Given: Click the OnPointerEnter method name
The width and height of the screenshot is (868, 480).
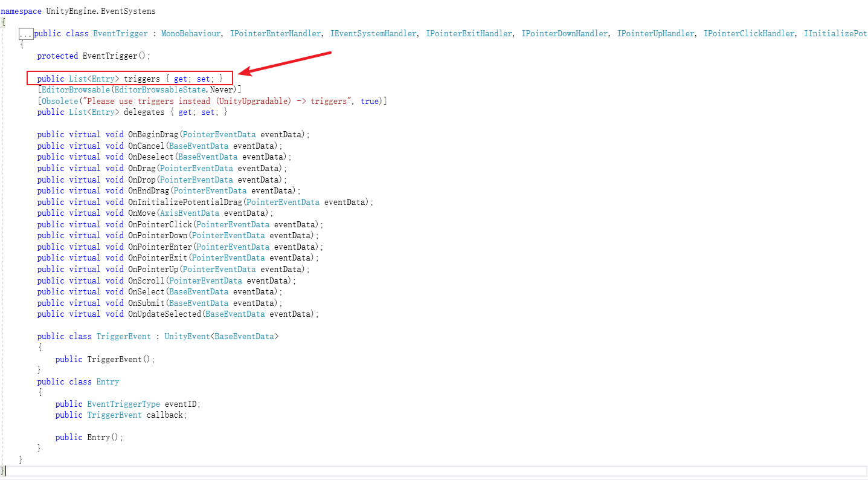Looking at the screenshot, I should coord(159,247).
